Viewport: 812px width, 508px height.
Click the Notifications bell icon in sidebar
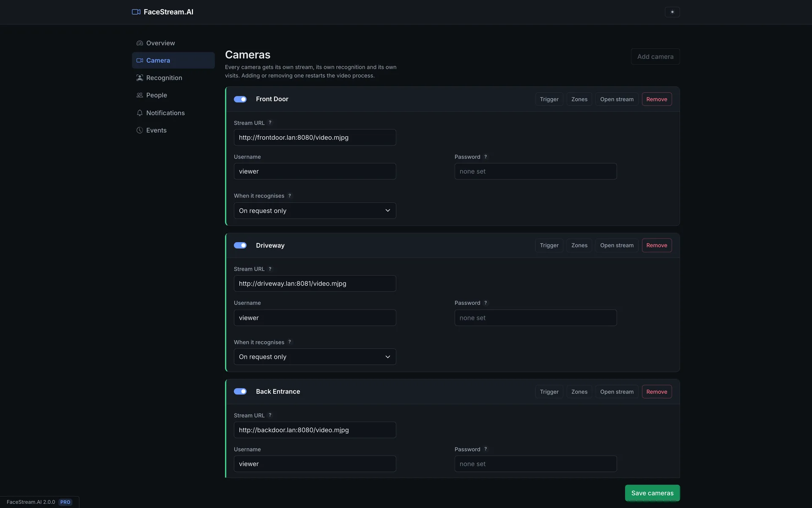(x=140, y=113)
